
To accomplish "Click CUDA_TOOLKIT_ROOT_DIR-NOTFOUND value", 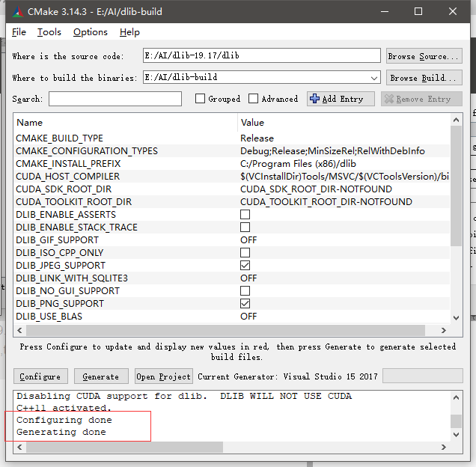I will [326, 202].
